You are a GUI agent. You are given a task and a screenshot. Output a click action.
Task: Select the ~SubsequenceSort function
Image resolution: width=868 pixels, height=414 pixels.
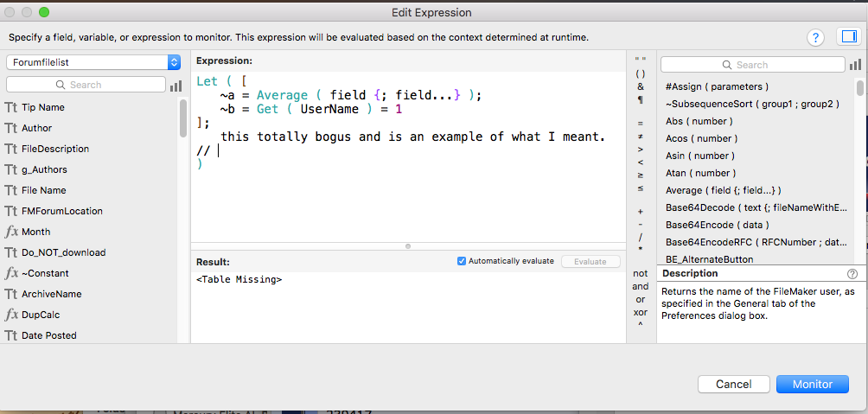coord(752,104)
